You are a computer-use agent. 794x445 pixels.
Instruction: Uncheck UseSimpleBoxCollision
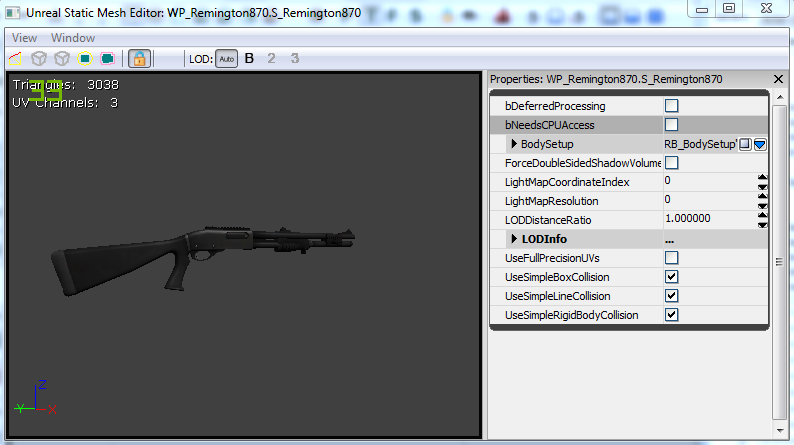(671, 277)
